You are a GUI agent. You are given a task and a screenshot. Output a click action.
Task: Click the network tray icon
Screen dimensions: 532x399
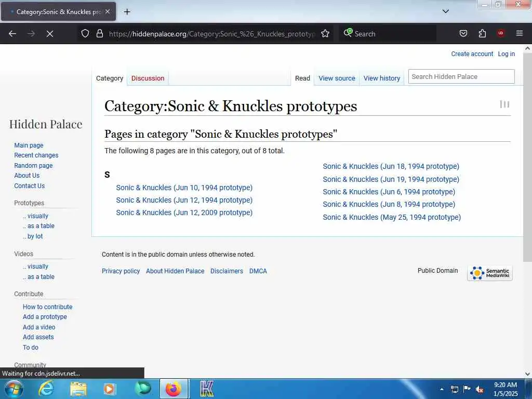coord(454,389)
